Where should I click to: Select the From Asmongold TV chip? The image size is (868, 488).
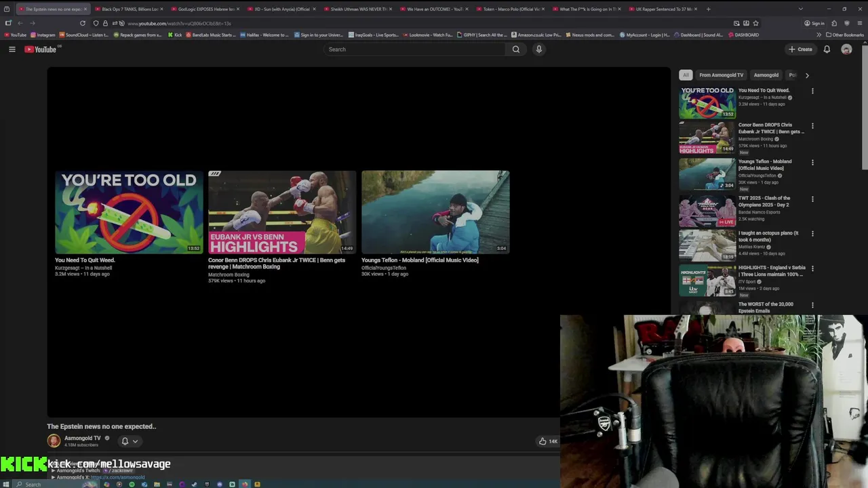click(722, 75)
